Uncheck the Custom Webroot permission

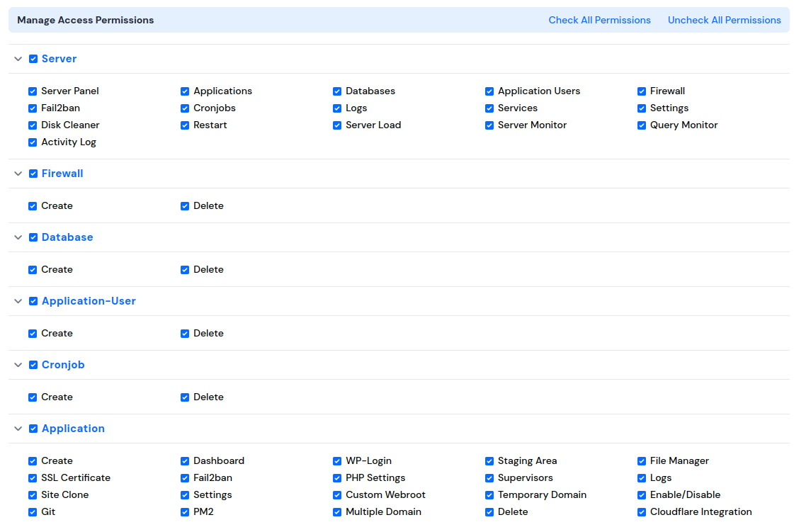pyautogui.click(x=337, y=495)
